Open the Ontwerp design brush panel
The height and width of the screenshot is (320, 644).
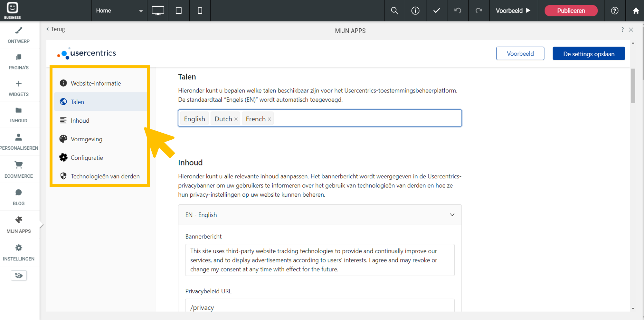coord(19,35)
